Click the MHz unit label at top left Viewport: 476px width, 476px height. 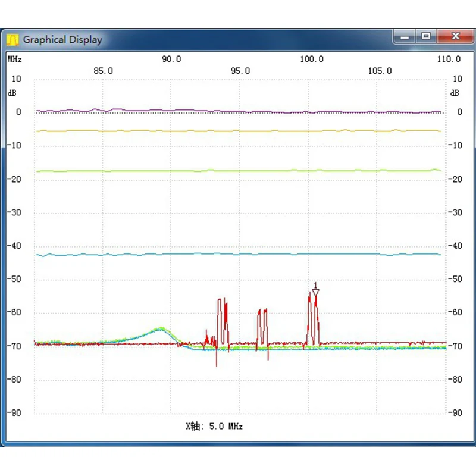pos(14,59)
